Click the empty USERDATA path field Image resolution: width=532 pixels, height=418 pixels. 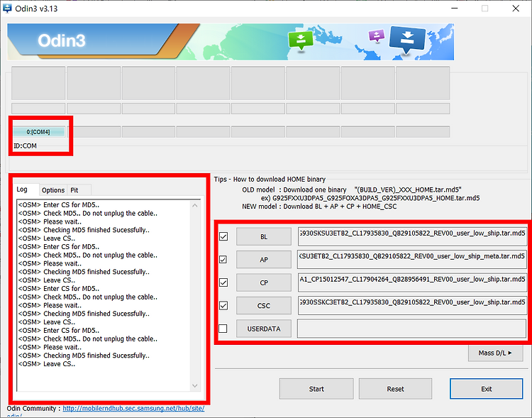(412, 329)
